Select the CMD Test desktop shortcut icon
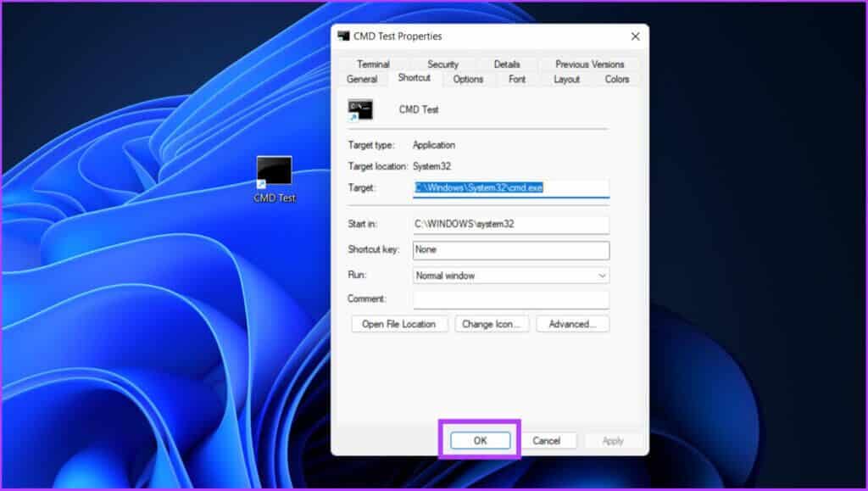The width and height of the screenshot is (868, 491). 274,171
